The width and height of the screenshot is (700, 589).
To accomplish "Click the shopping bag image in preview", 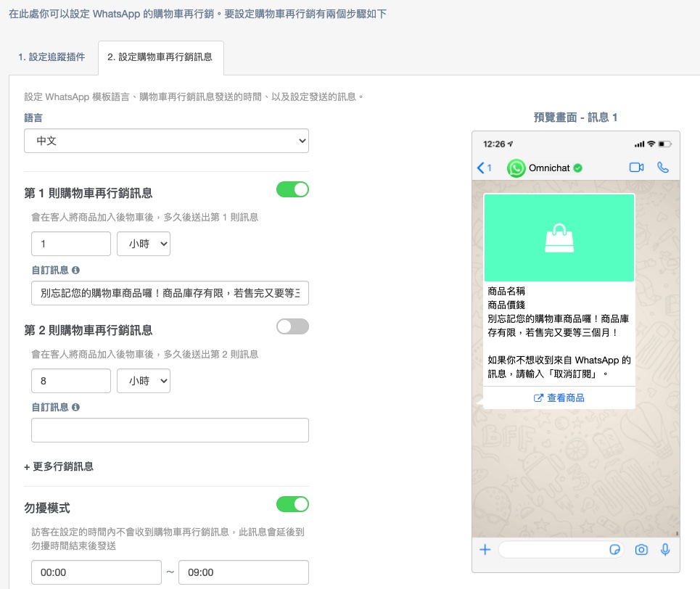I will pos(559,238).
